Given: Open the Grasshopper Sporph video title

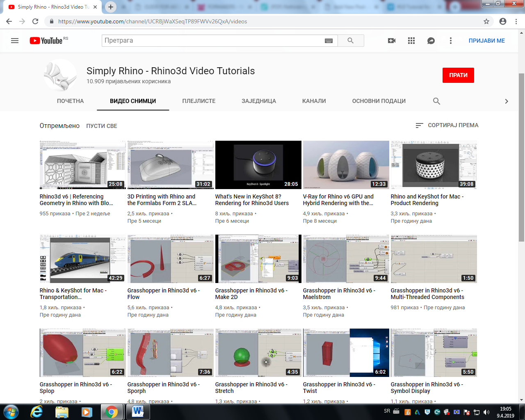Looking at the screenshot, I should pos(164,388).
